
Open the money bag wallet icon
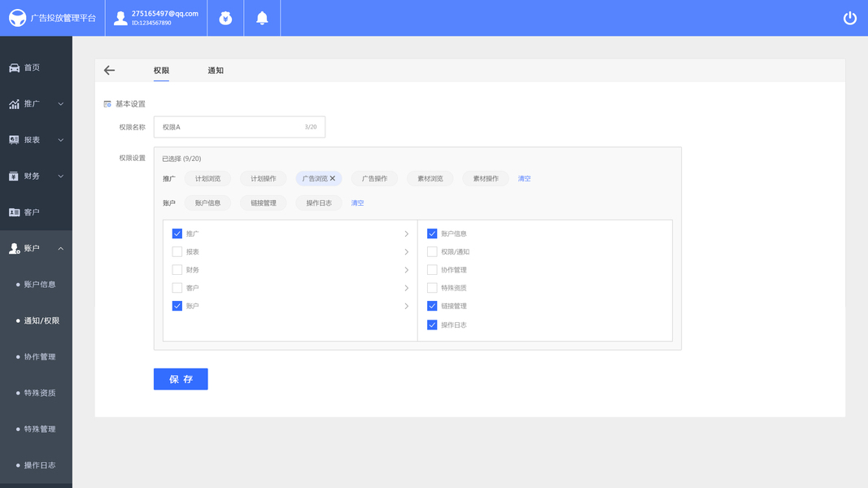click(225, 18)
